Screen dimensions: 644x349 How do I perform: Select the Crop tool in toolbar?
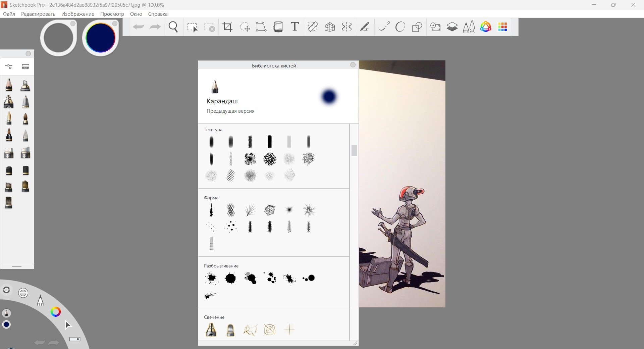pyautogui.click(x=227, y=27)
